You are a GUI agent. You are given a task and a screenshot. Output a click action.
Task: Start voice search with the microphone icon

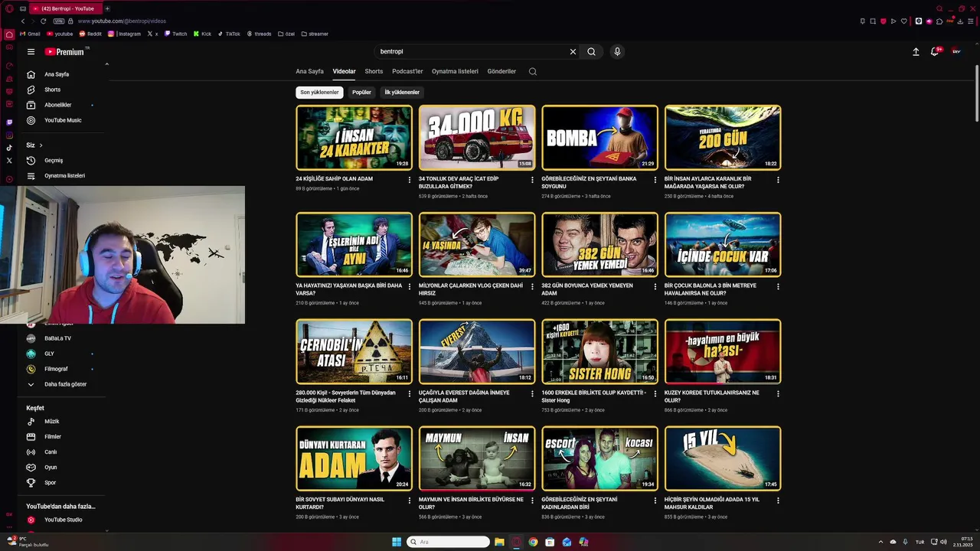617,52
